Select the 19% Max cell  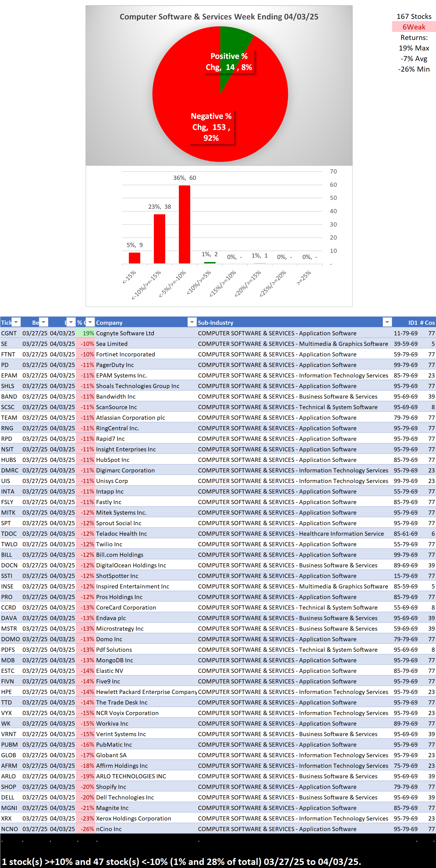tap(414, 48)
